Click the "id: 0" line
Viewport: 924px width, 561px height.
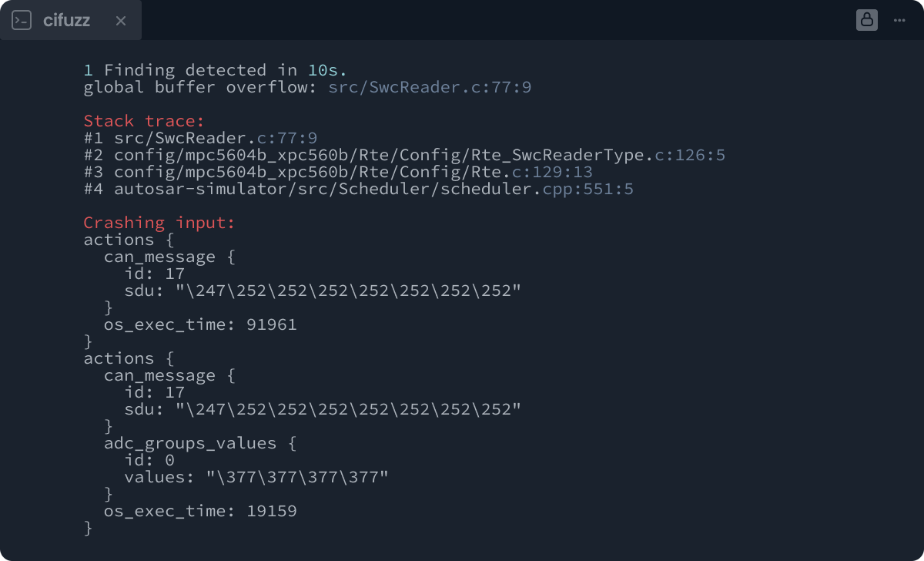tap(149, 460)
